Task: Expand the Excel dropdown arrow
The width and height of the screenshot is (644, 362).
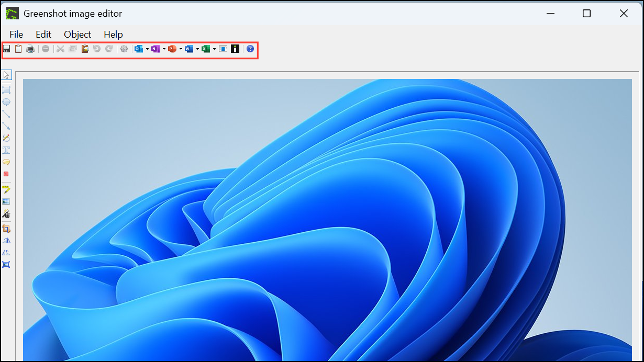Action: pyautogui.click(x=214, y=49)
